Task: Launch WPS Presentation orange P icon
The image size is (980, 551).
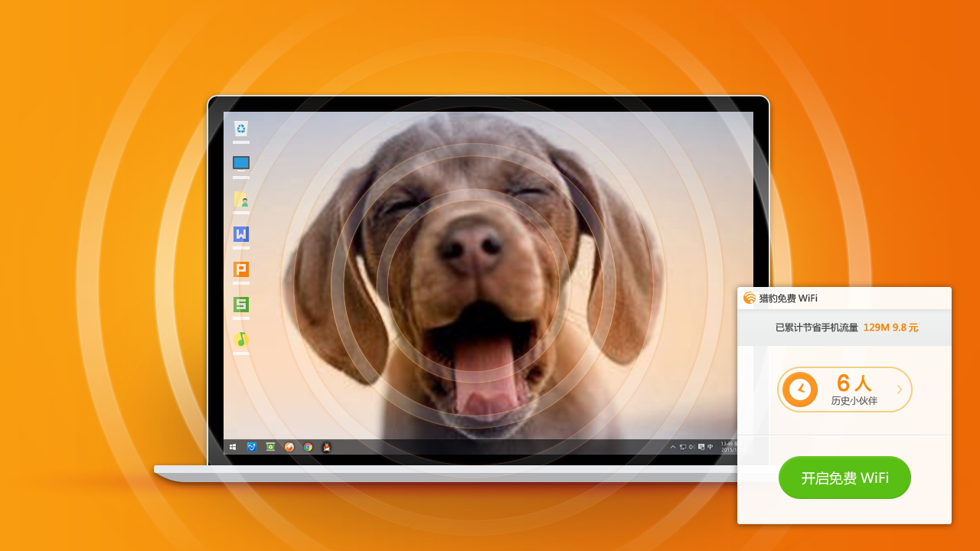Action: point(241,269)
